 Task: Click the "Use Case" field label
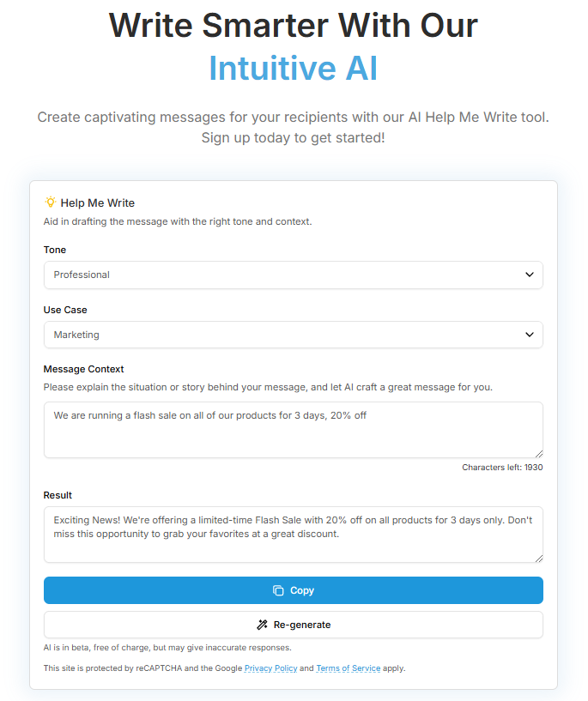coord(65,310)
